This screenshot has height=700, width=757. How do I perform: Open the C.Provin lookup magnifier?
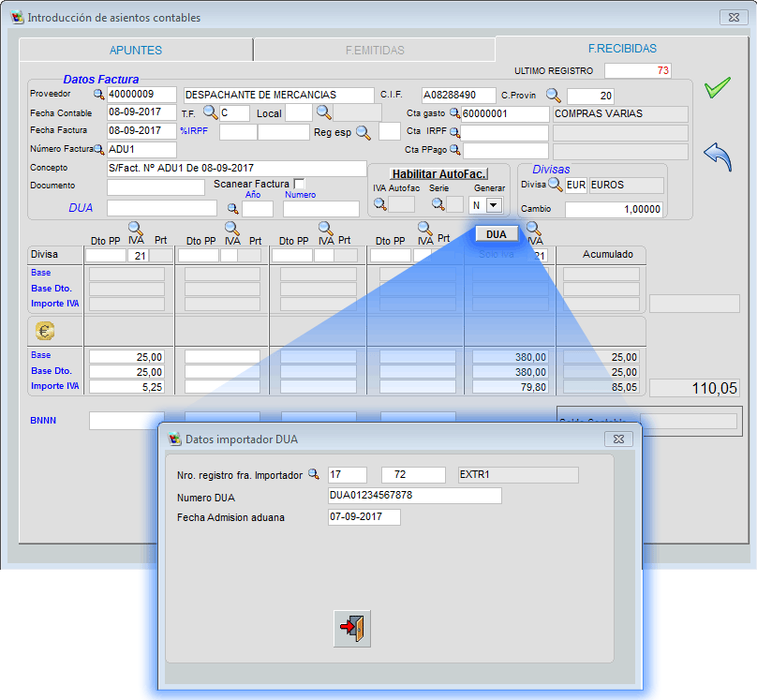click(x=554, y=95)
